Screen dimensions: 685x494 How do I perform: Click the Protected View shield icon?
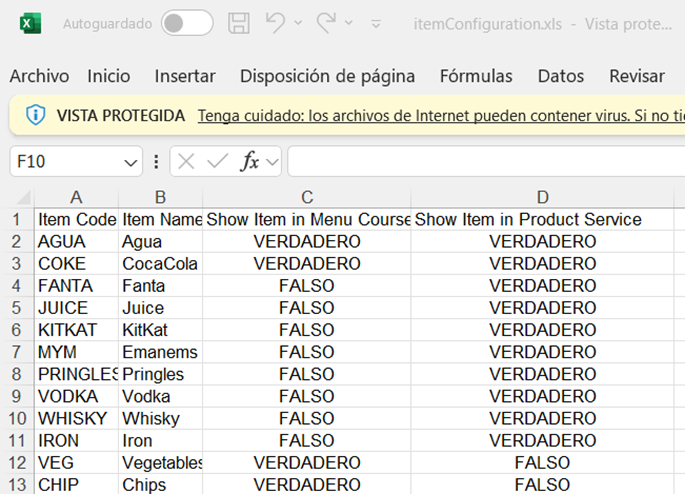[x=36, y=115]
